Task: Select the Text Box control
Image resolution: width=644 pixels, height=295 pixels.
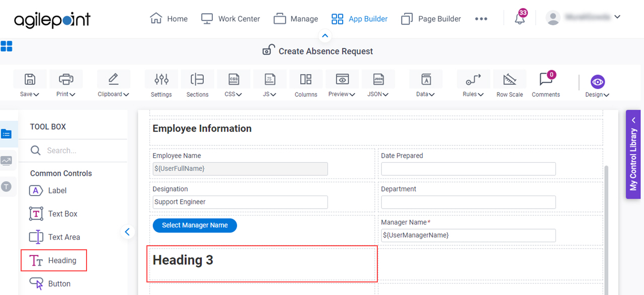Action: [53, 214]
